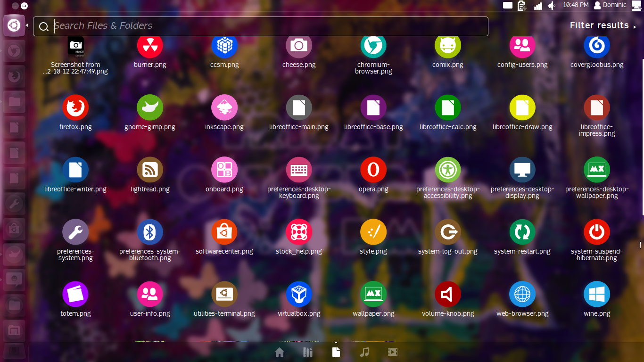This screenshot has height=362, width=644.
Task: Open the wallpaper.png icon
Action: [373, 294]
